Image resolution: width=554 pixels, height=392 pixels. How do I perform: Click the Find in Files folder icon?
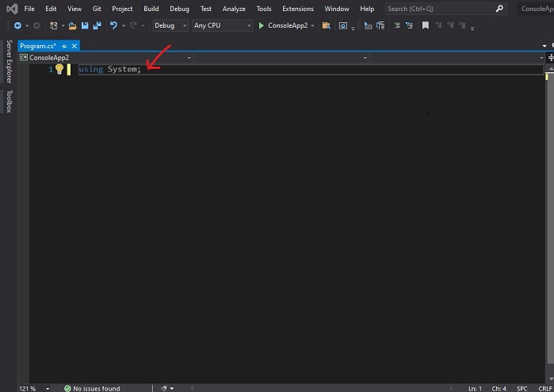(326, 25)
